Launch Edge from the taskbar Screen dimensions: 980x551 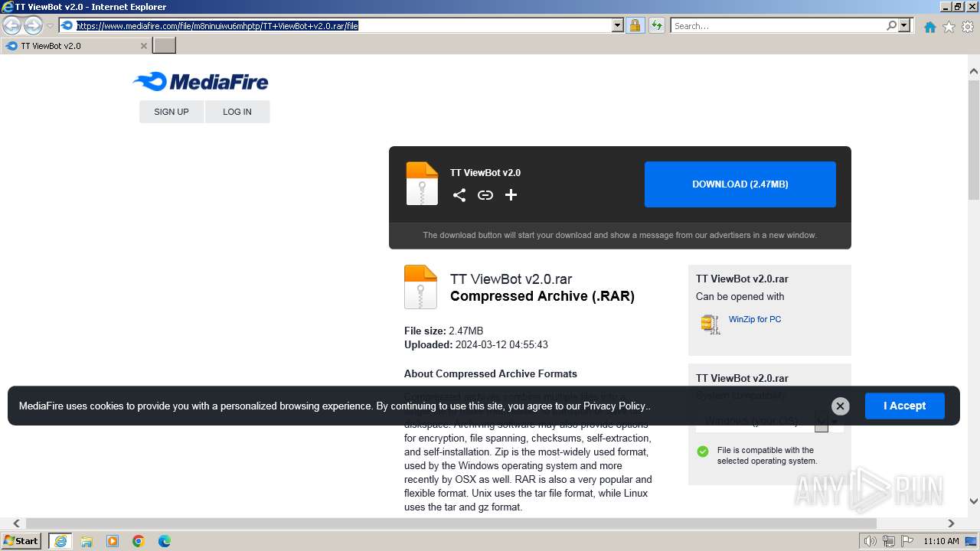pos(165,541)
